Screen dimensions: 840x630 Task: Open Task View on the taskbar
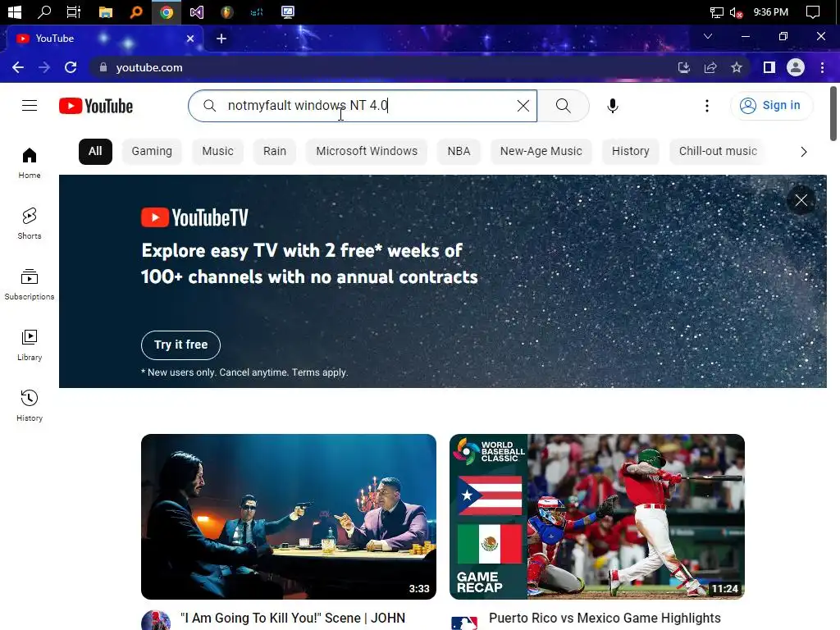74,11
